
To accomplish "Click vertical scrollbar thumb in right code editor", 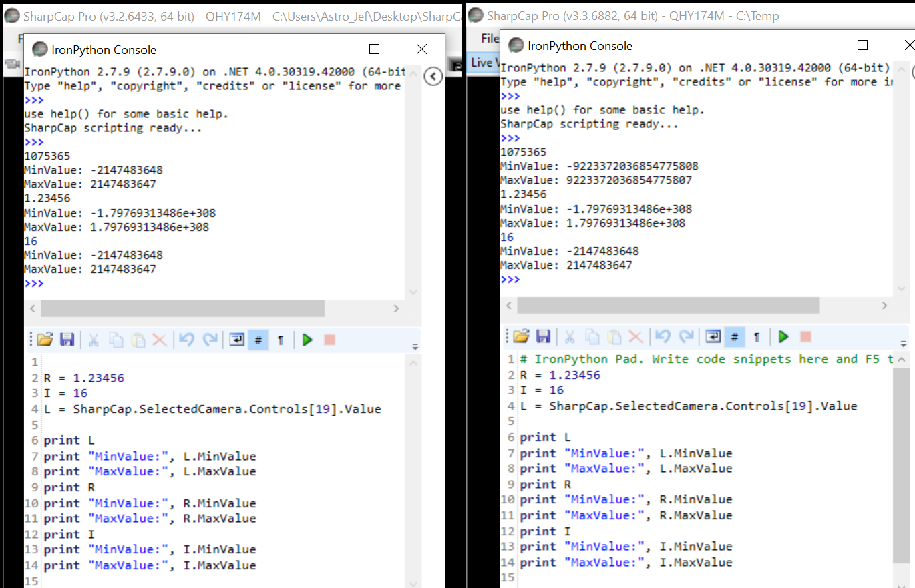I will (901, 466).
